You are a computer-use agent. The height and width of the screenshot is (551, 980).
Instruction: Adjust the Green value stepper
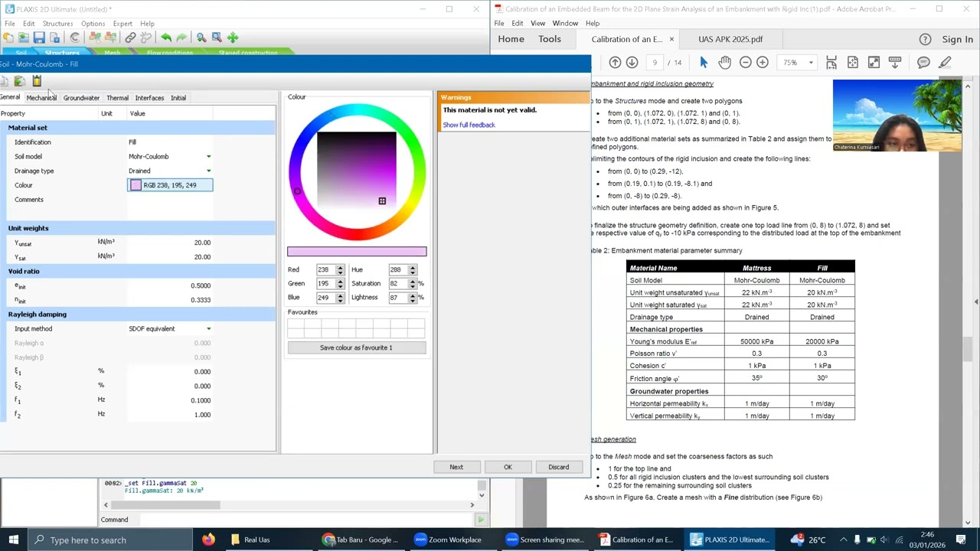[x=340, y=284]
